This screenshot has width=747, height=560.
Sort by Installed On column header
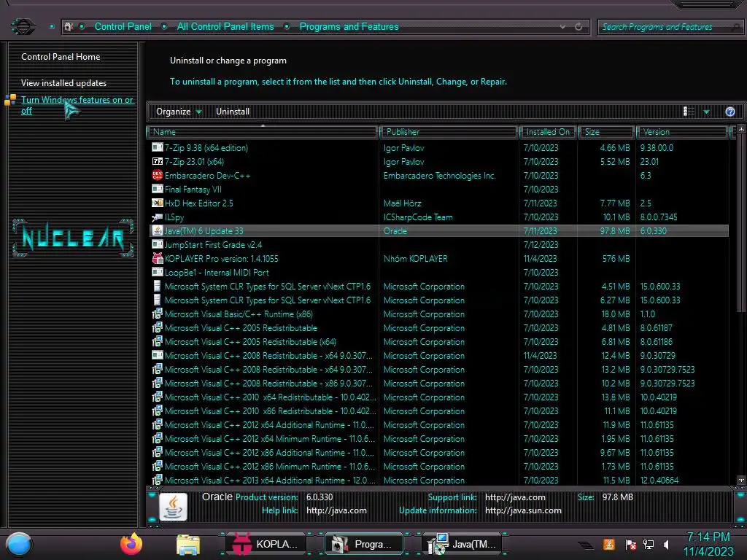click(x=548, y=132)
